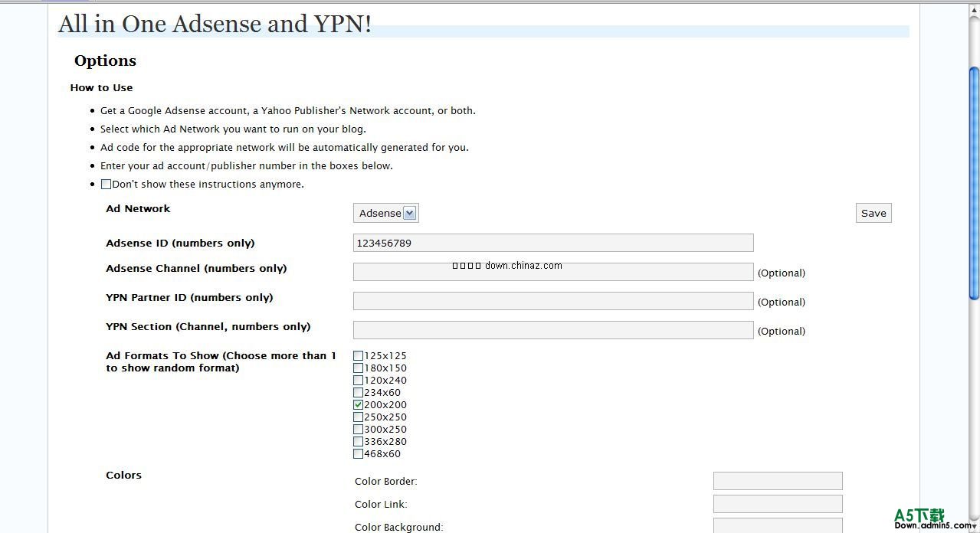980x533 pixels.
Task: Click the "Ad Network" label
Action: pos(138,209)
